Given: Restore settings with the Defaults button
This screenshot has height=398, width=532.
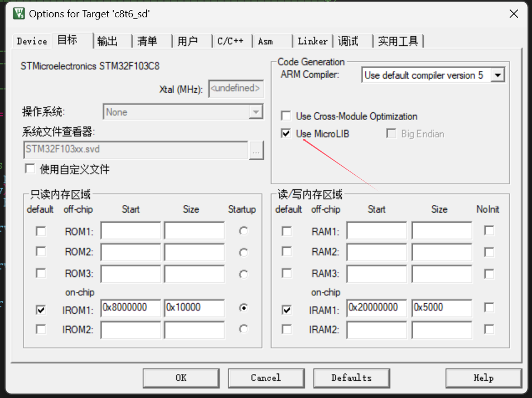Looking at the screenshot, I should (351, 378).
